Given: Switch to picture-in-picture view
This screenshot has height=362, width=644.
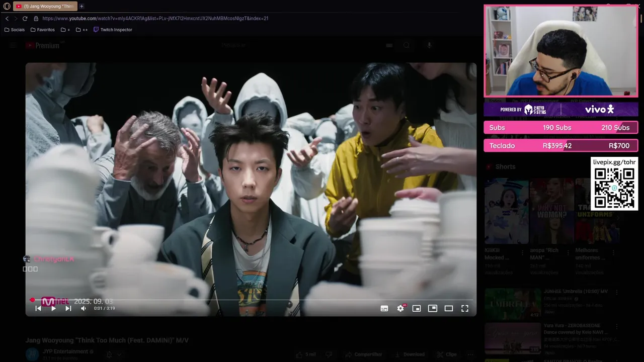Looking at the screenshot, I should pyautogui.click(x=433, y=308).
